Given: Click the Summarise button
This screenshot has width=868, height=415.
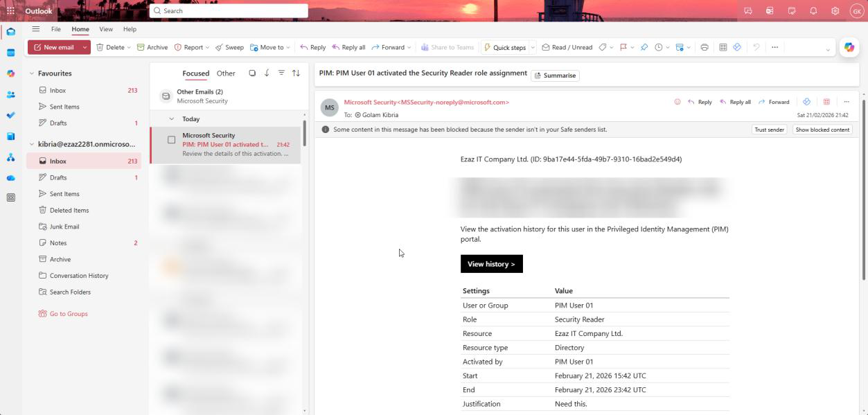Looking at the screenshot, I should [x=556, y=75].
